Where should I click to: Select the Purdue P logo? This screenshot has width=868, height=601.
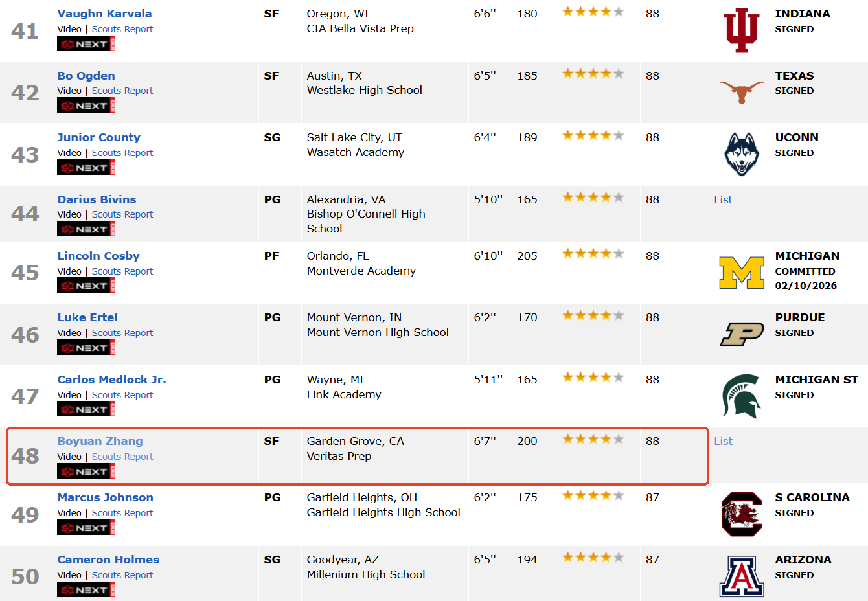tap(742, 334)
